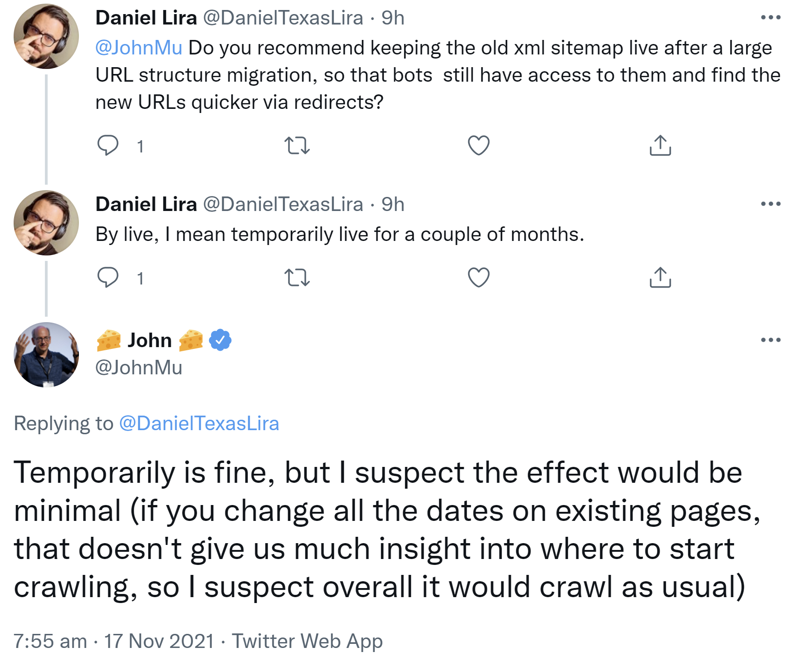This screenshot has width=802, height=672.
Task: Click the Twitter Web App source link
Action: pos(307,641)
